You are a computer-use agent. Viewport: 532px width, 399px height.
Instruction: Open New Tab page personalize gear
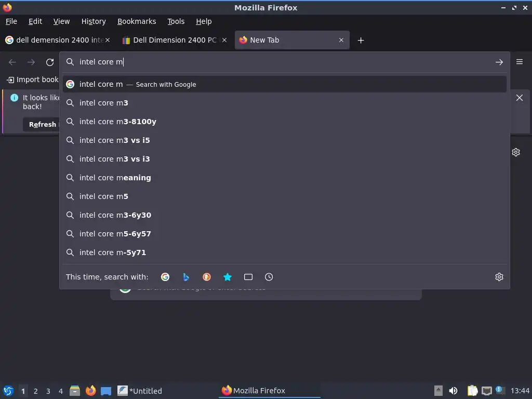pos(516,152)
